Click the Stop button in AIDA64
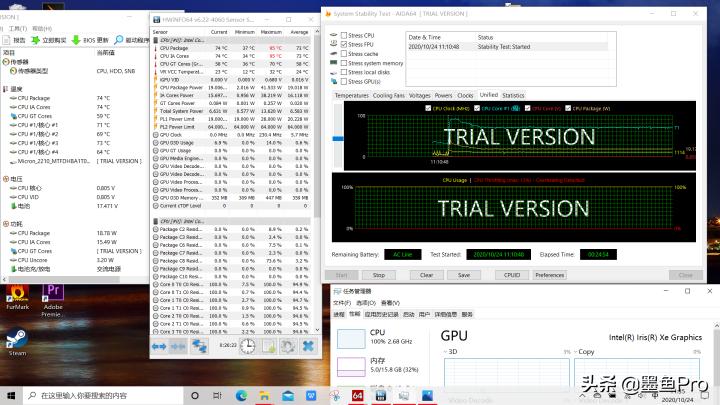The width and height of the screenshot is (720, 405). (x=369, y=274)
